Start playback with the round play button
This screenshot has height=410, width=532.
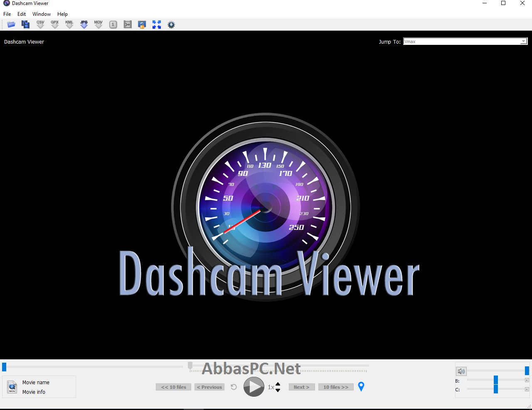(254, 387)
